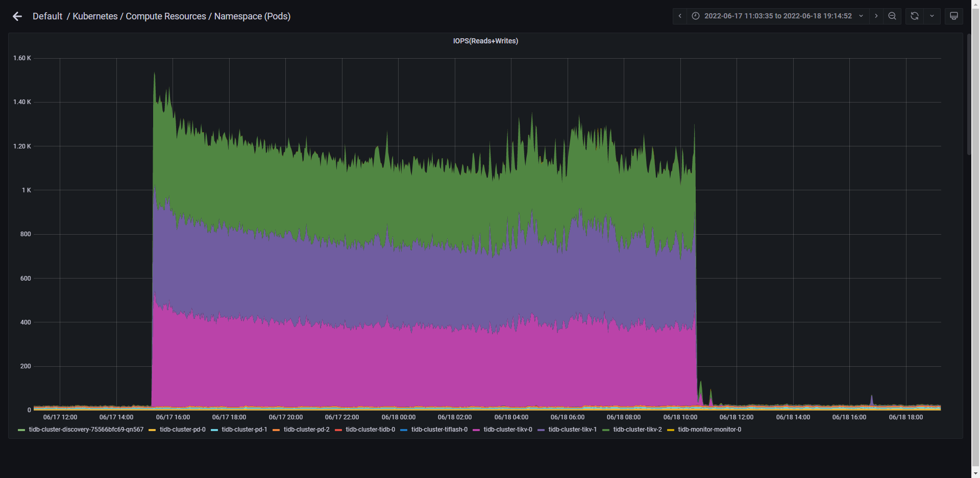Viewport: 980px width, 478px height.
Task: Open the time range picker dropdown
Action: (778, 16)
